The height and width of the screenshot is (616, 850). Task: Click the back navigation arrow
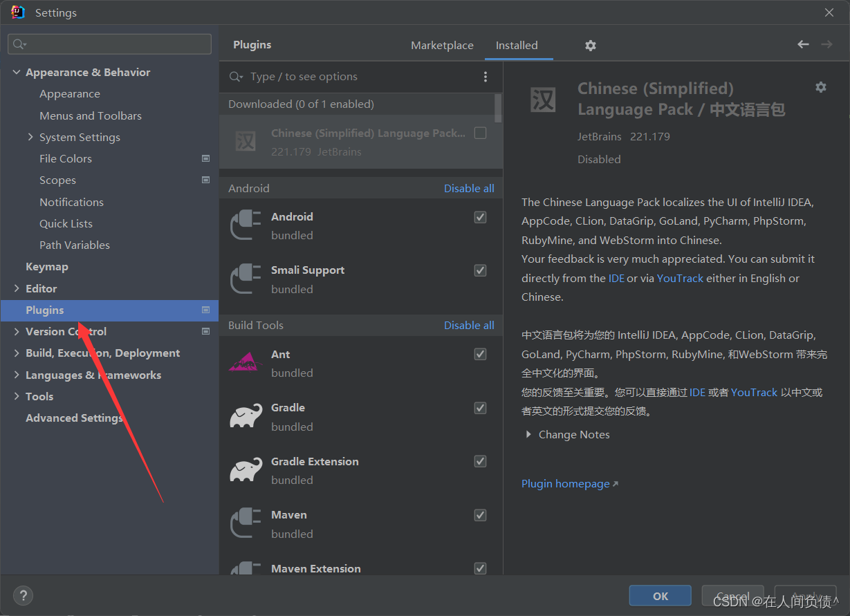[803, 44]
